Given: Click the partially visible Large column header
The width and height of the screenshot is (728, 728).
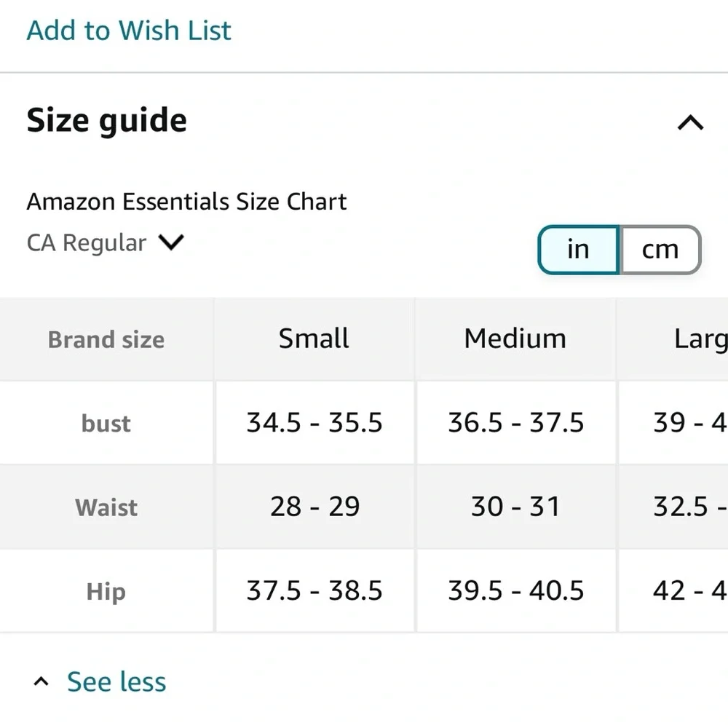Looking at the screenshot, I should point(699,339).
